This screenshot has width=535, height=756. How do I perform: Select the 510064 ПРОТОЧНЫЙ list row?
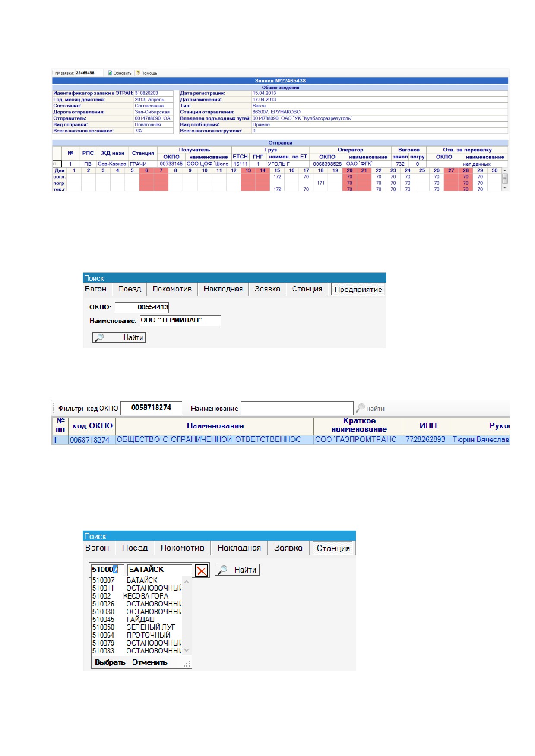137,635
